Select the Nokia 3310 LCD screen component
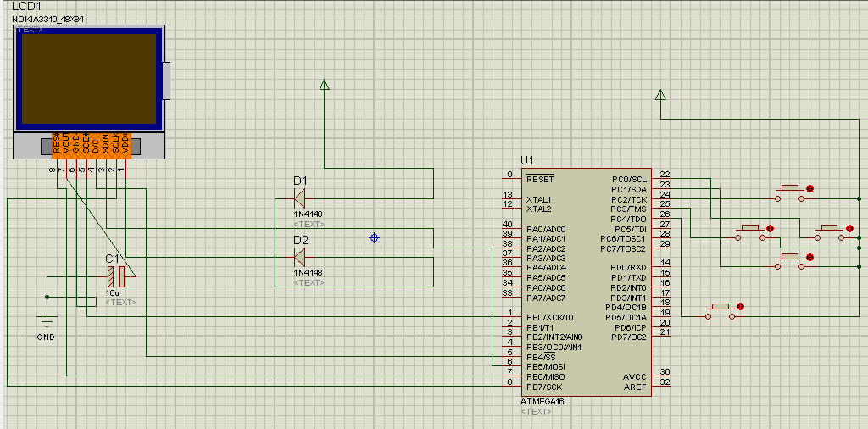 click(88, 78)
